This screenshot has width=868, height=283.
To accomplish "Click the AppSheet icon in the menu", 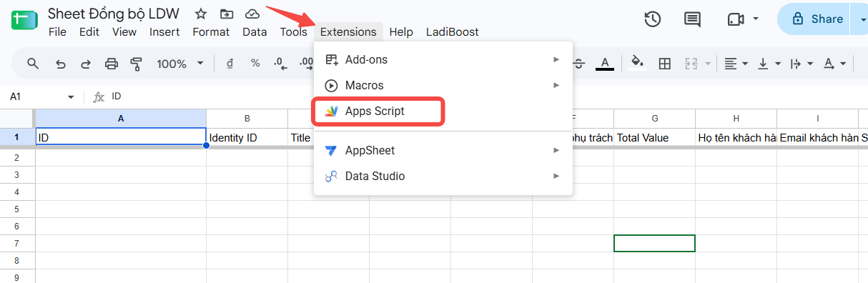I will click(x=331, y=151).
